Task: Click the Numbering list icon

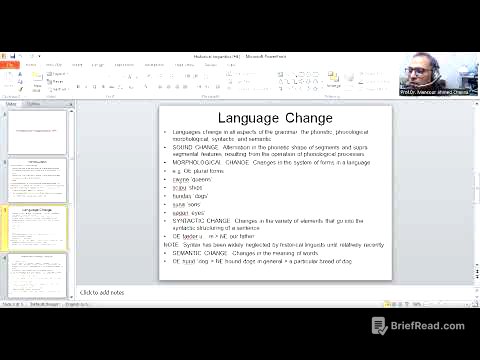Action: tap(172, 76)
